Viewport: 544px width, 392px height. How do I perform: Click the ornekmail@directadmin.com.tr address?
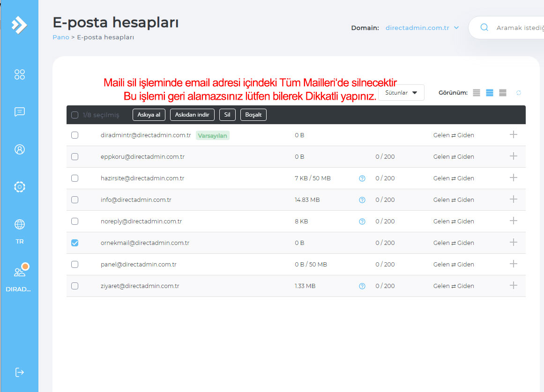145,243
